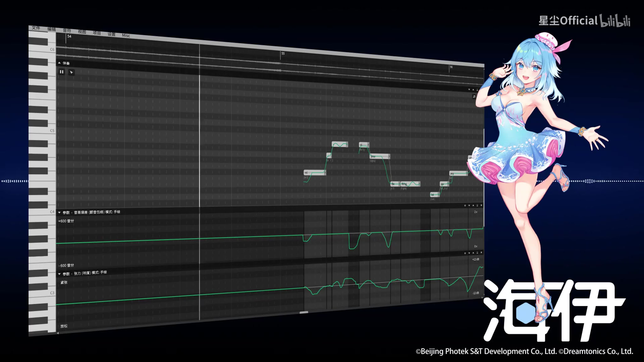
Task: Click the '+12 dB' scale label
Action: point(476,259)
